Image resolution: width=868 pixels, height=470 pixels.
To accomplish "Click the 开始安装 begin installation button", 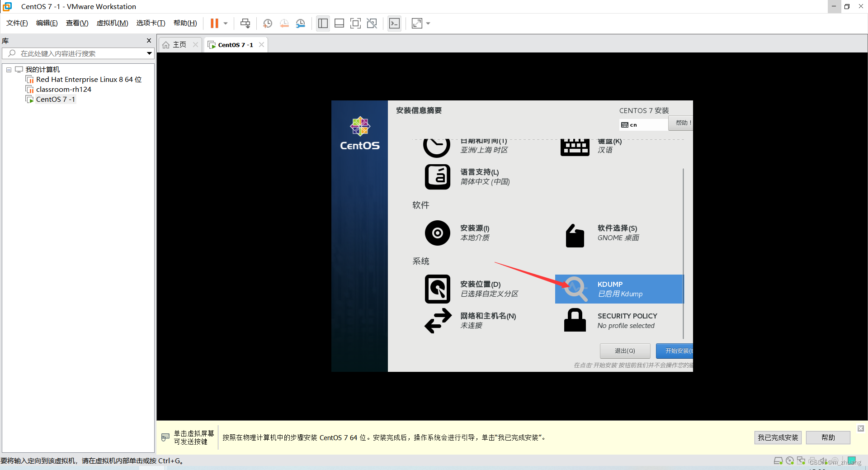I will [x=675, y=351].
